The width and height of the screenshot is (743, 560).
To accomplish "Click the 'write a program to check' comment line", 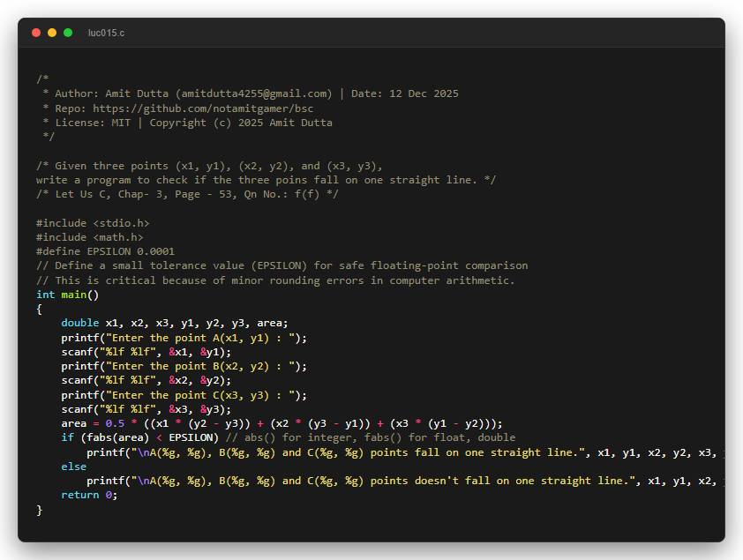I will pos(266,181).
